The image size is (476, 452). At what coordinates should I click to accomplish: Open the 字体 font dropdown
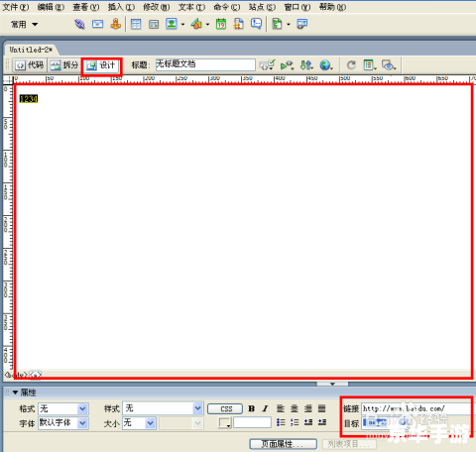click(x=63, y=423)
